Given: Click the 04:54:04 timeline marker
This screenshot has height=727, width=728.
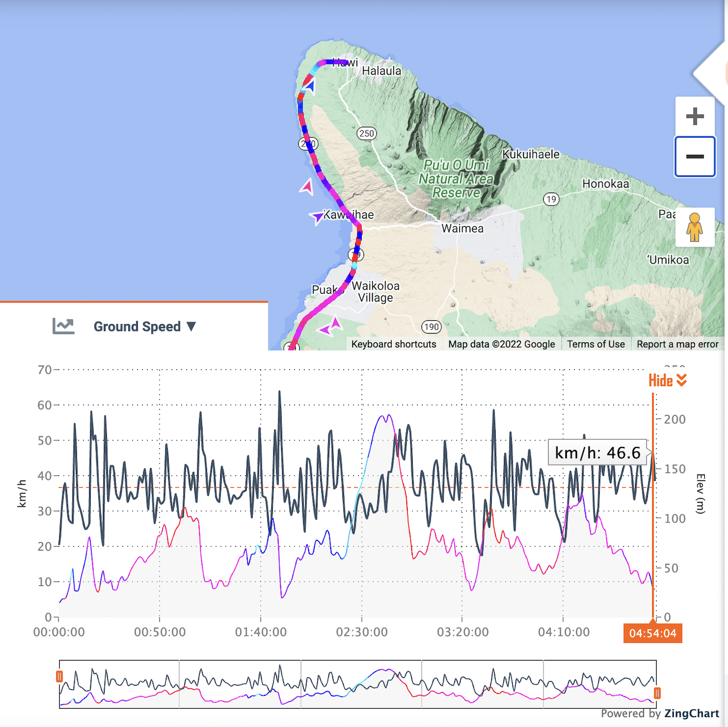Looking at the screenshot, I should [653, 632].
